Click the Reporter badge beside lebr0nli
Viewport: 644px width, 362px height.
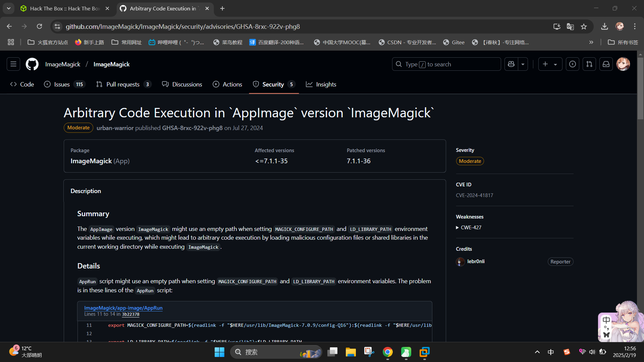point(560,262)
